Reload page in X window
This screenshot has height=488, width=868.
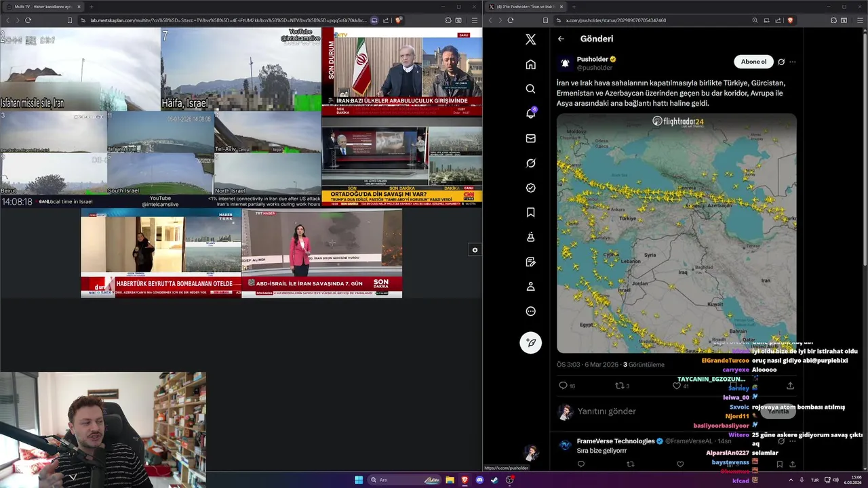(x=511, y=20)
